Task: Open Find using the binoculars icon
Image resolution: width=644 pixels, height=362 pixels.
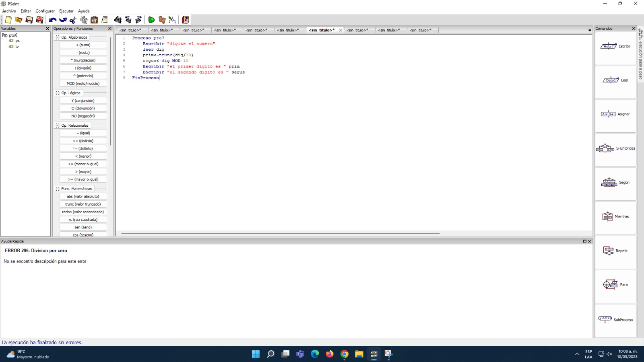Action: click(x=118, y=20)
